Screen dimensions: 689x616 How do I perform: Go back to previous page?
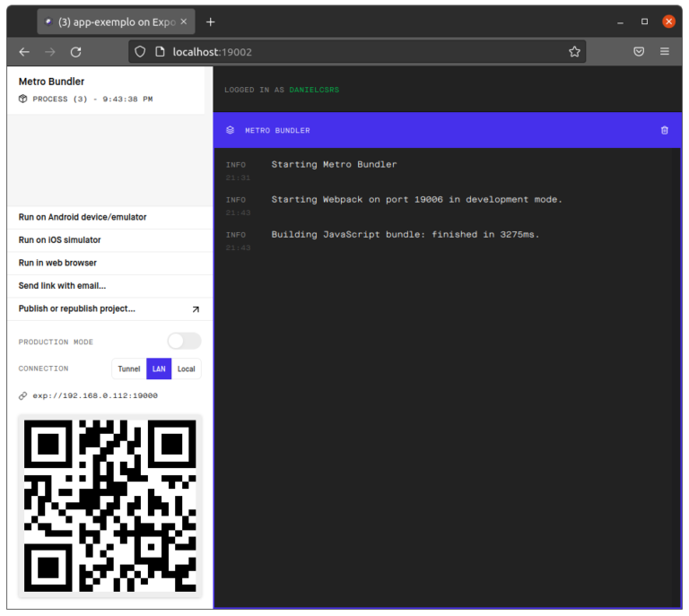tap(24, 52)
